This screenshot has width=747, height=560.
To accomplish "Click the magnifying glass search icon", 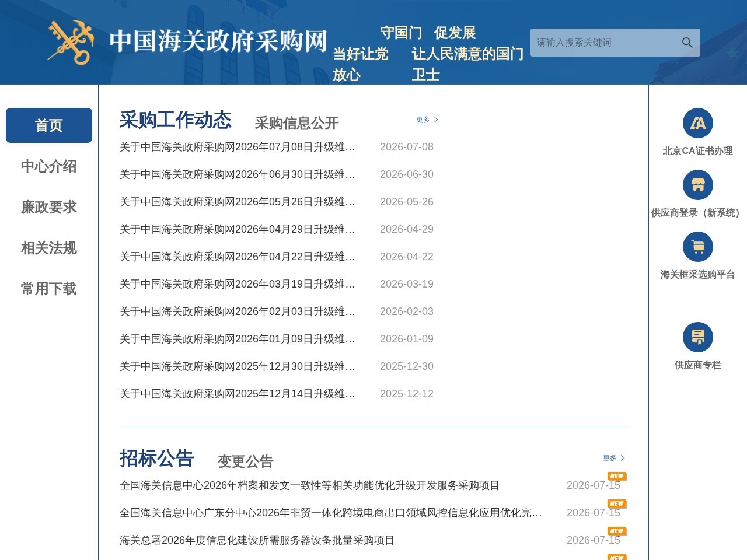I will (687, 43).
